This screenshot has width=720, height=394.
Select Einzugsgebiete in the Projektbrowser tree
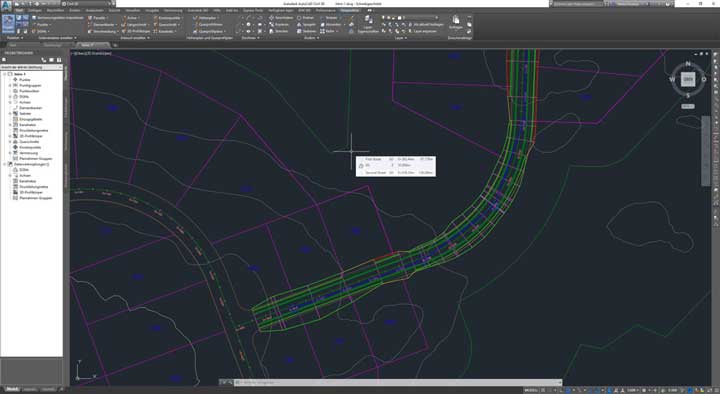(x=30, y=119)
